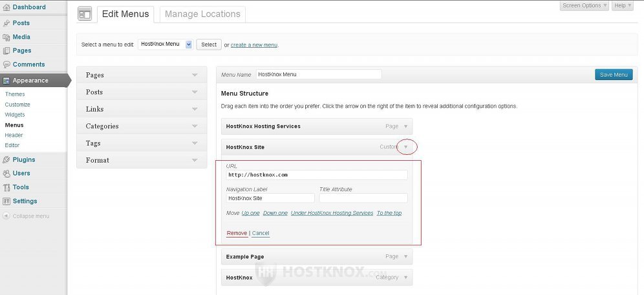Click the Cancel link
644x295 pixels.
point(261,233)
